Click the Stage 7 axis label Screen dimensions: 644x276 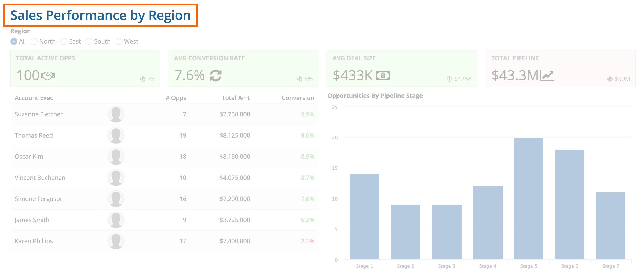coord(611,266)
